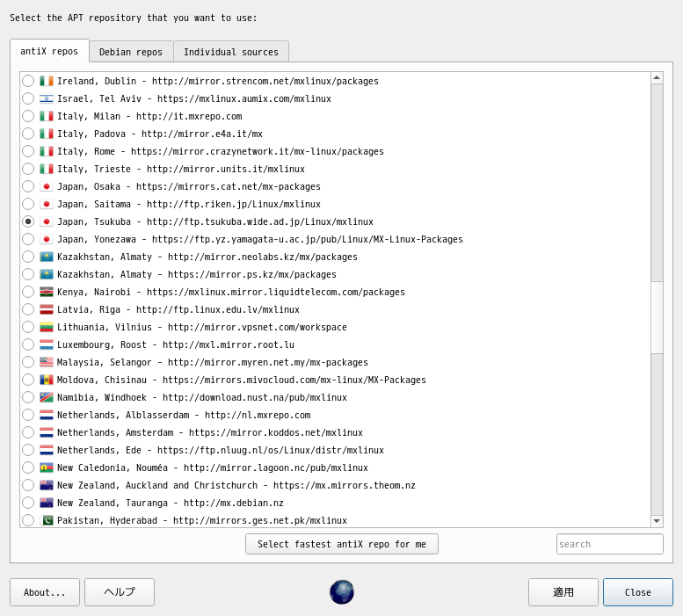Click the Italy flag in the Rome row

(47, 151)
